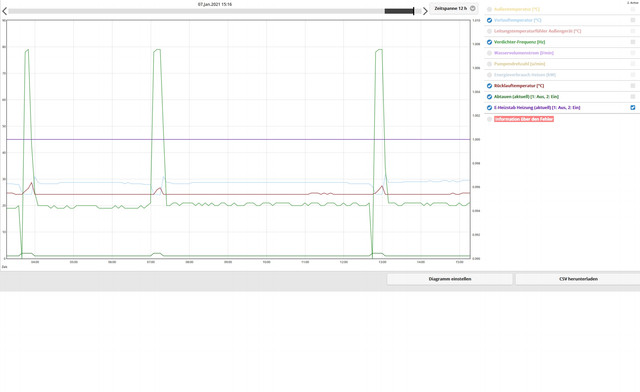Tick second-axis checkbox for Wasservolumenstrom
The height and width of the screenshot is (392, 640).
pyautogui.click(x=633, y=53)
